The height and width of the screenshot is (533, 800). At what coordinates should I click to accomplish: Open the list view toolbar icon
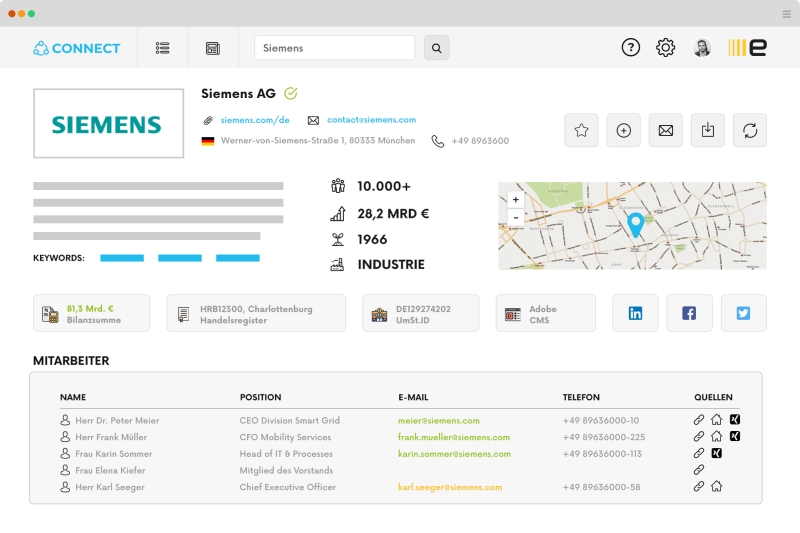pyautogui.click(x=163, y=48)
